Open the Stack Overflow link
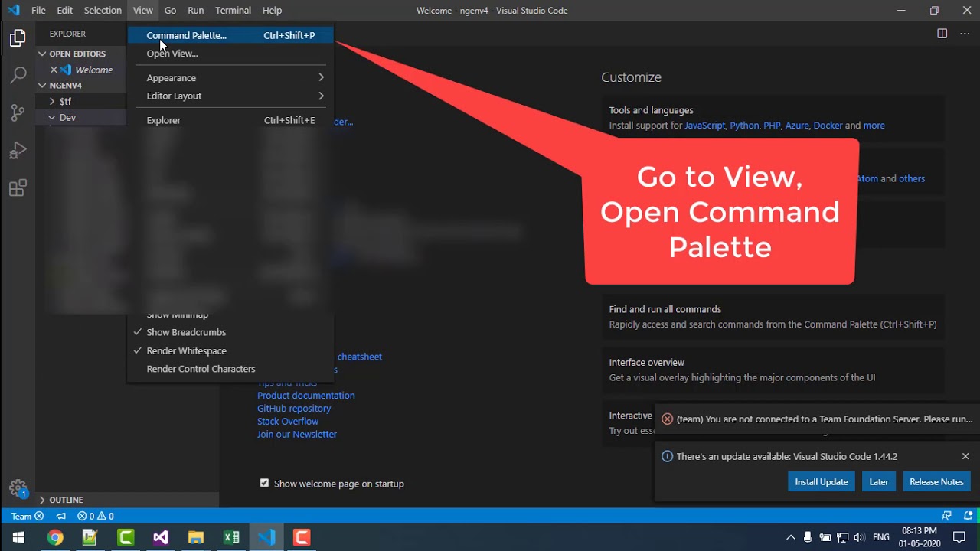 click(x=288, y=422)
